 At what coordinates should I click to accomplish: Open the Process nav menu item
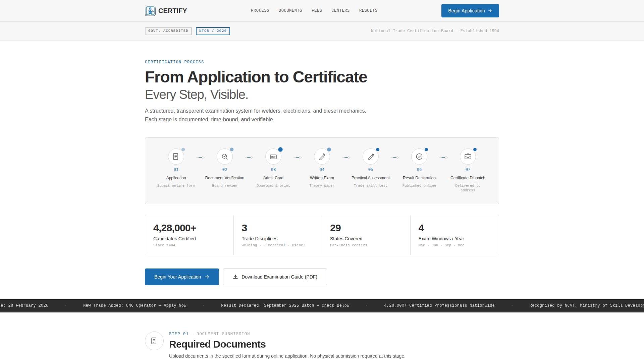coord(260,10)
